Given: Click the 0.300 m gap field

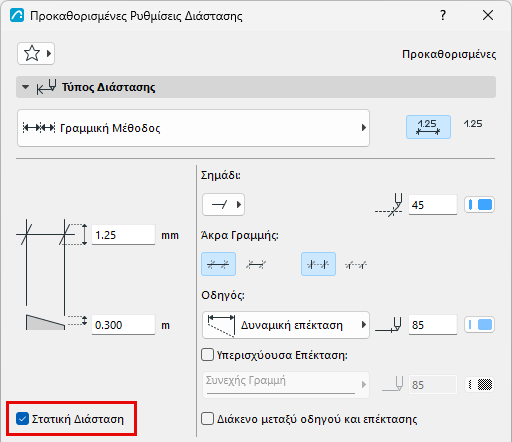Looking at the screenshot, I should pos(123,325).
